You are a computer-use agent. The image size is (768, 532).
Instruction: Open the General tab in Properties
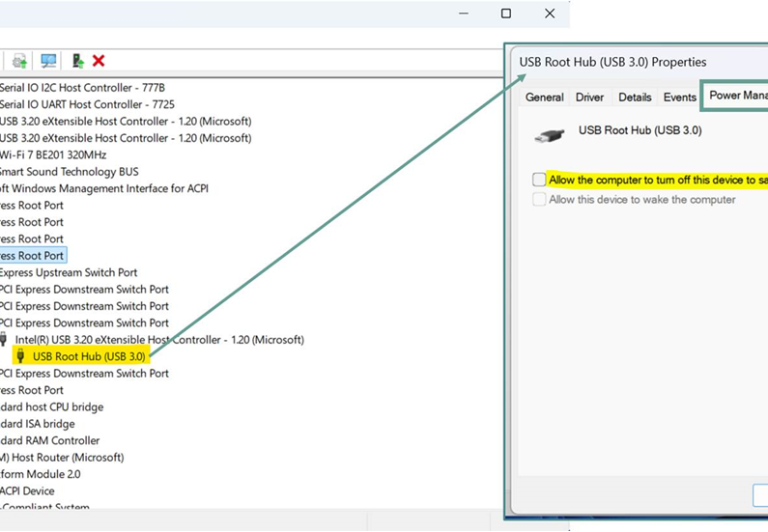[544, 97]
